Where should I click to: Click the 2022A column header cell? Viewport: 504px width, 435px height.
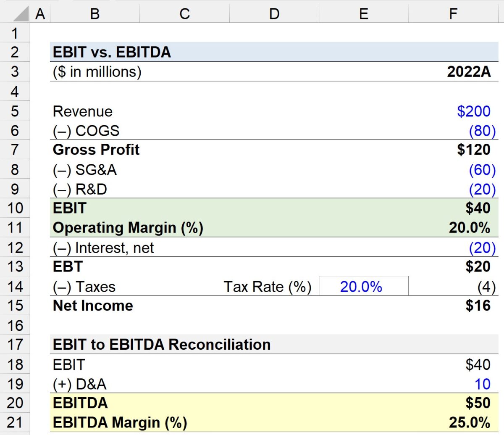453,71
